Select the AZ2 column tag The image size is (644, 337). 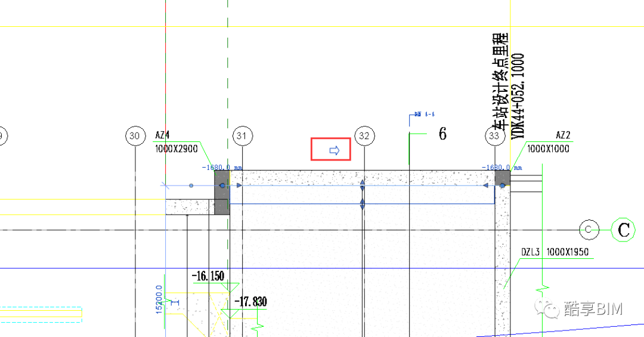click(x=563, y=135)
